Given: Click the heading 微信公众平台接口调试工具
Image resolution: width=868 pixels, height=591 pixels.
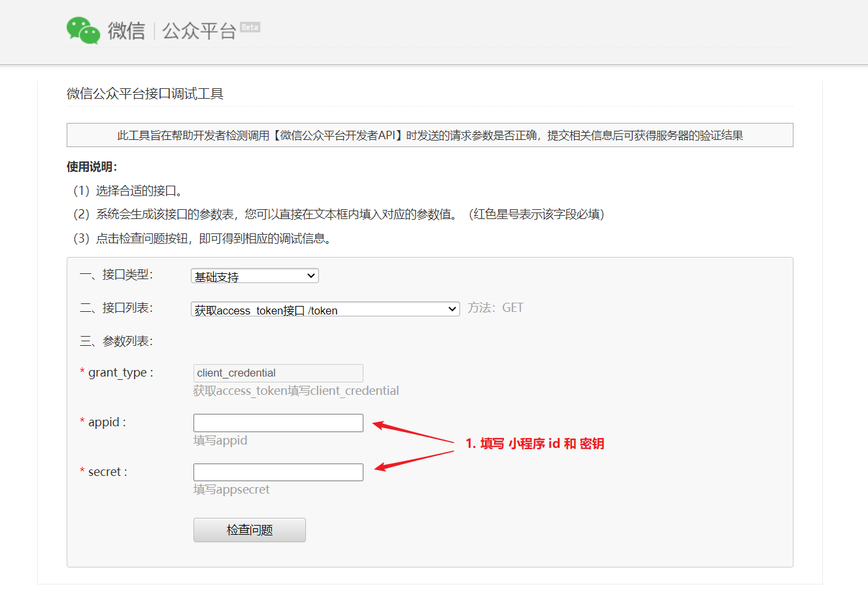Looking at the screenshot, I should point(145,93).
